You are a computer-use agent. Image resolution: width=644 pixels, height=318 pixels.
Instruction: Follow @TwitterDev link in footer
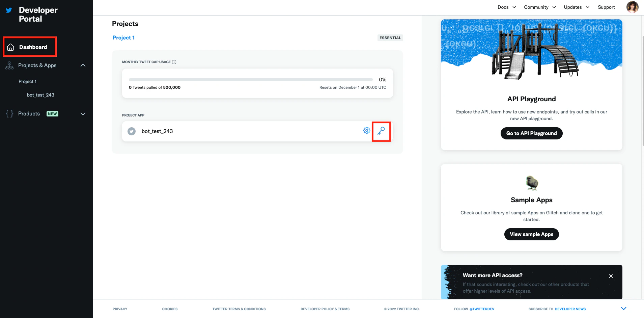482,309
